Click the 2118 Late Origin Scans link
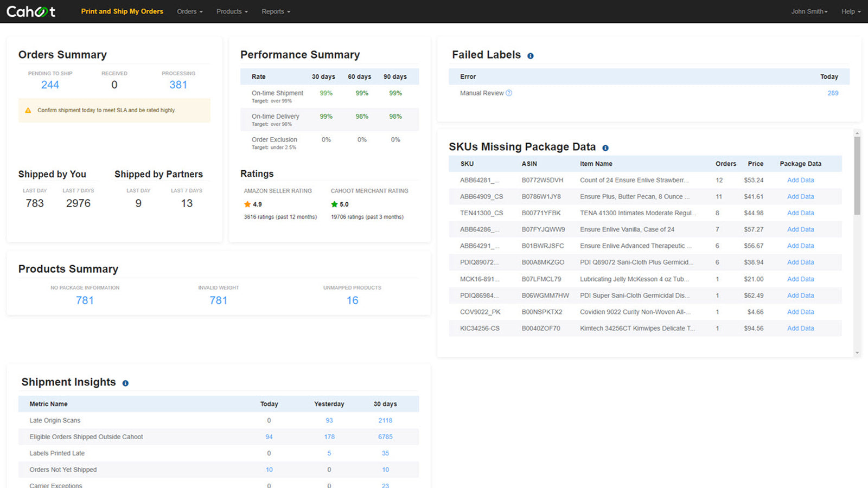Viewport: 868px width, 488px height. (385, 420)
